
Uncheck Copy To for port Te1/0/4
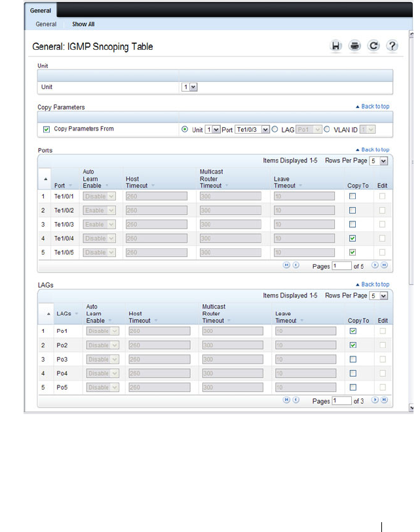click(x=353, y=238)
